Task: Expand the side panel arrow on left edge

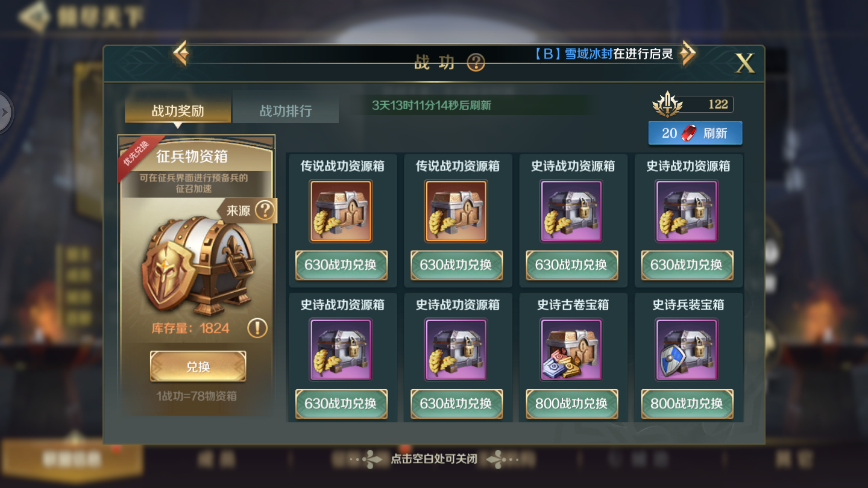Action: 5,113
